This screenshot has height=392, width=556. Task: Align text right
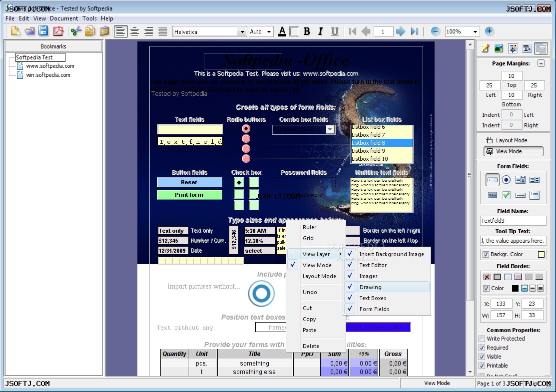pos(149,31)
